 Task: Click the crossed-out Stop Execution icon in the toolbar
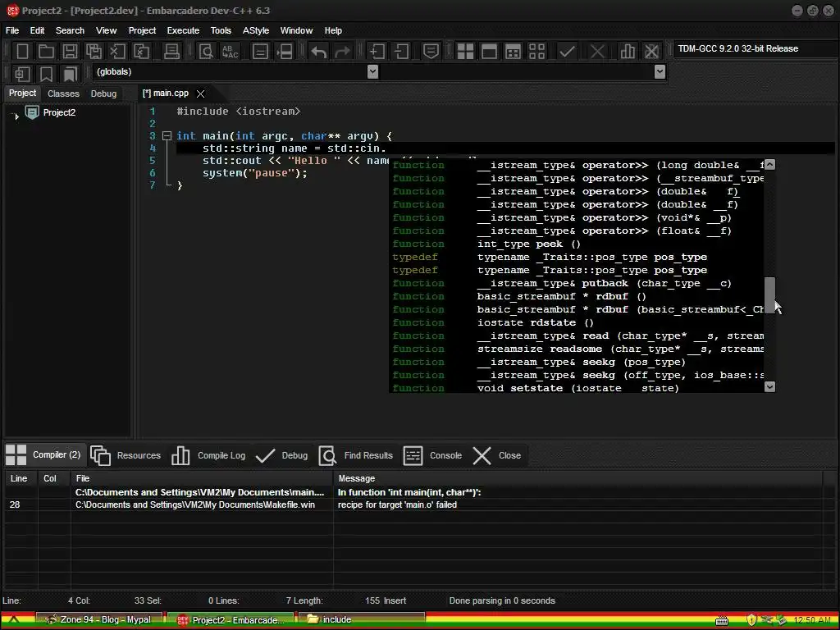click(597, 52)
